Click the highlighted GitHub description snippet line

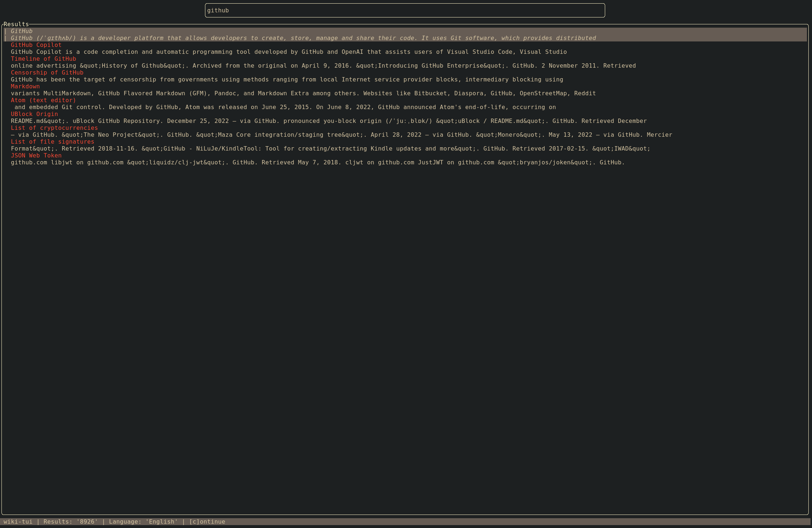click(303, 38)
